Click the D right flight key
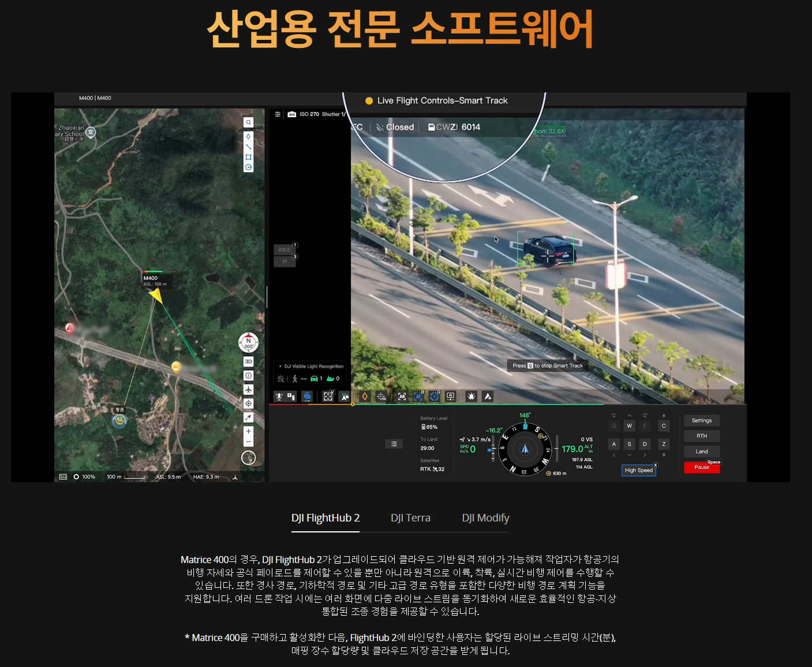This screenshot has width=812, height=667. pyautogui.click(x=645, y=444)
